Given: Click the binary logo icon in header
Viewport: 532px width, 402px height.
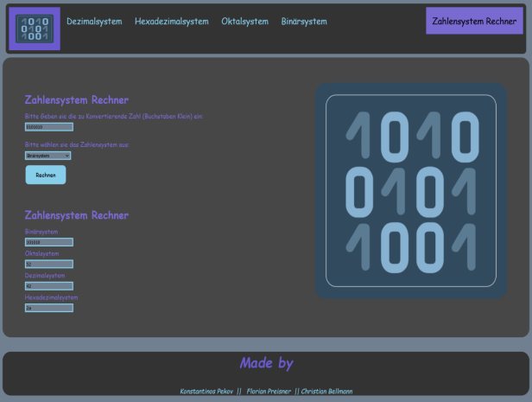Looking at the screenshot, I should pos(34,29).
